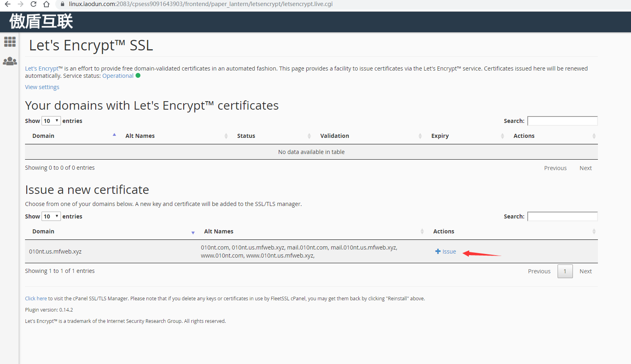This screenshot has height=364, width=631.
Task: Click the blue plus icon beside Issue
Action: coord(438,252)
